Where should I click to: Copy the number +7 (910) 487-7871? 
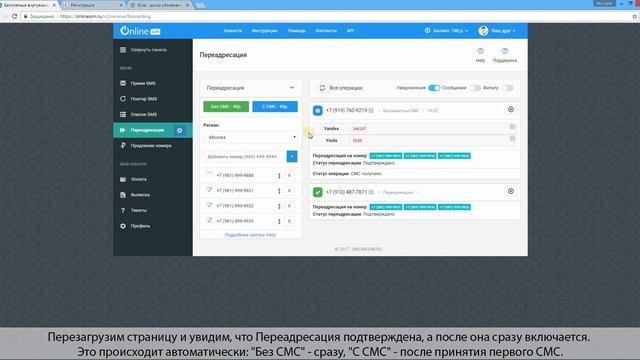[x=371, y=192]
